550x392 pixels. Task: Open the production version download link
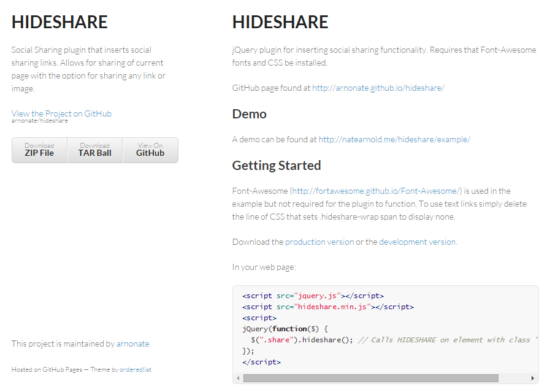point(319,242)
